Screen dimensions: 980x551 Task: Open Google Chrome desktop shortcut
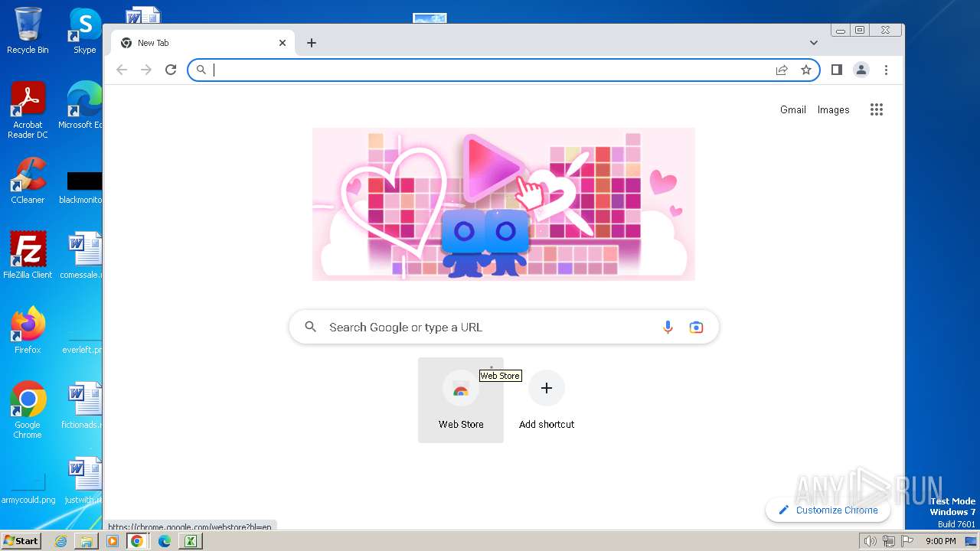(x=28, y=410)
